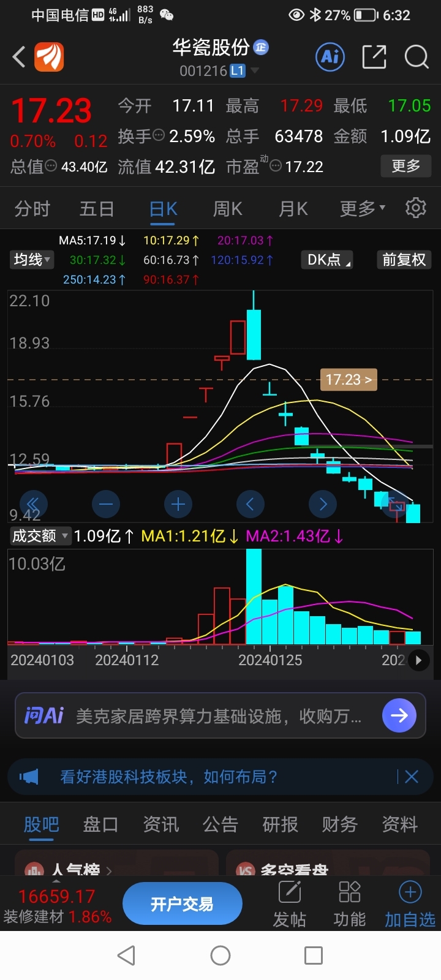Screen dimensions: 441x980
Task: Jump to earliest data with double-left arrow
Action: (33, 504)
